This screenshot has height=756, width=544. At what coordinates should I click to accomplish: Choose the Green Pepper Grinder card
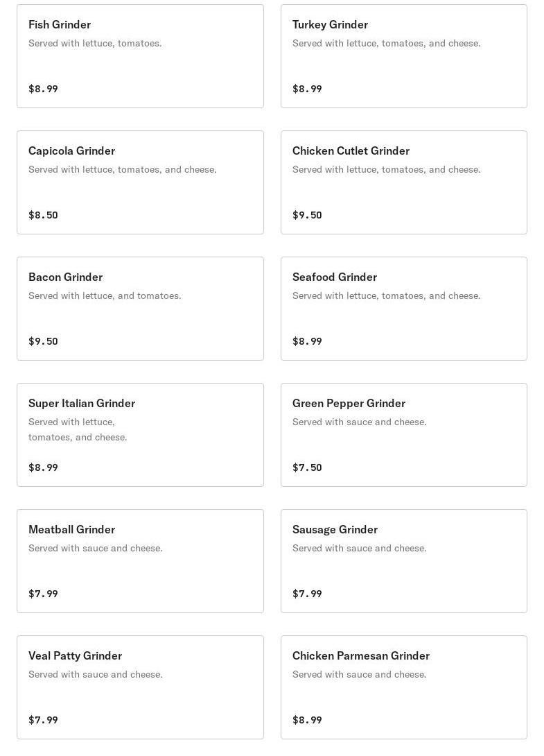403,435
